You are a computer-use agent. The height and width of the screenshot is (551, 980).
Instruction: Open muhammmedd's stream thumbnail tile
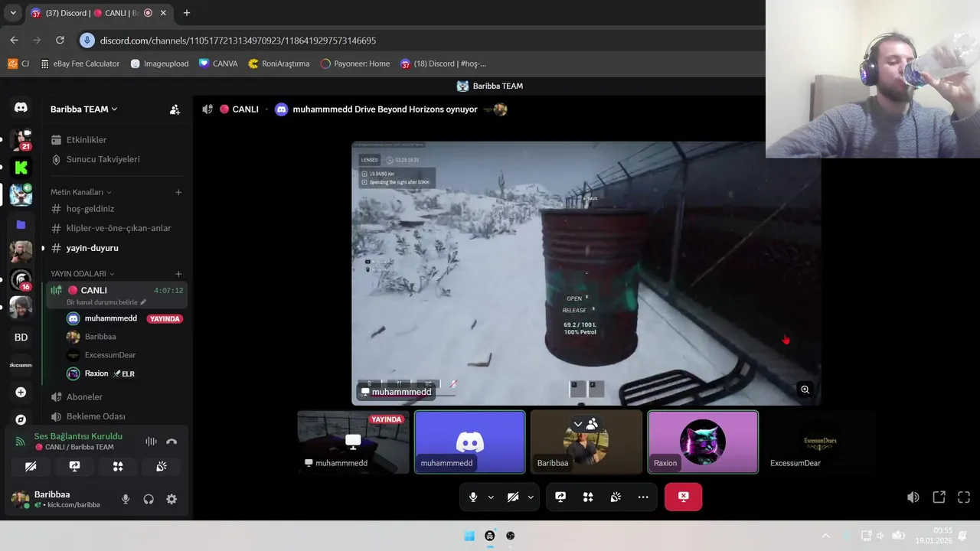point(353,442)
